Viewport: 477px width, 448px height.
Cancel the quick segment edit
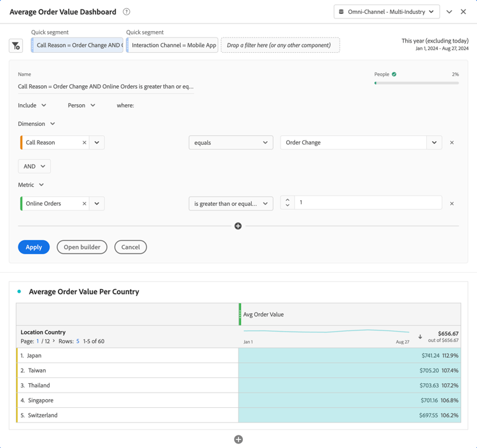(x=130, y=247)
